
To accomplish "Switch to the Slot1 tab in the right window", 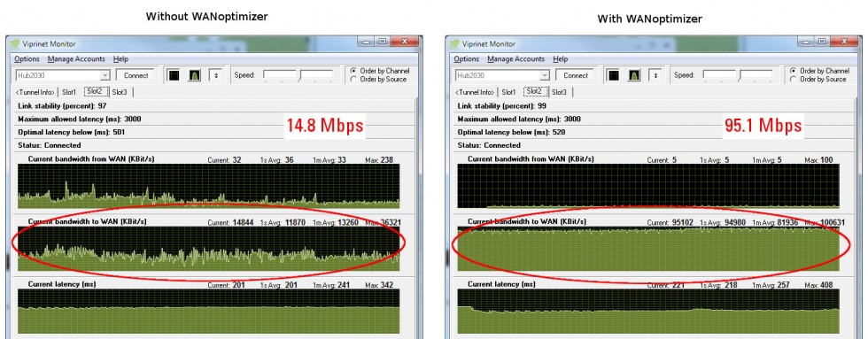I will point(508,92).
